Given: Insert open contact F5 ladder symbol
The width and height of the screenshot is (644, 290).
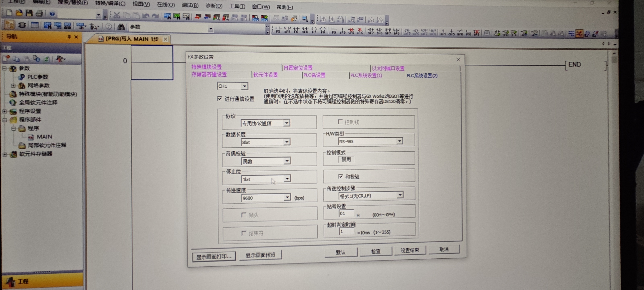Looking at the screenshot, I should click(278, 30).
